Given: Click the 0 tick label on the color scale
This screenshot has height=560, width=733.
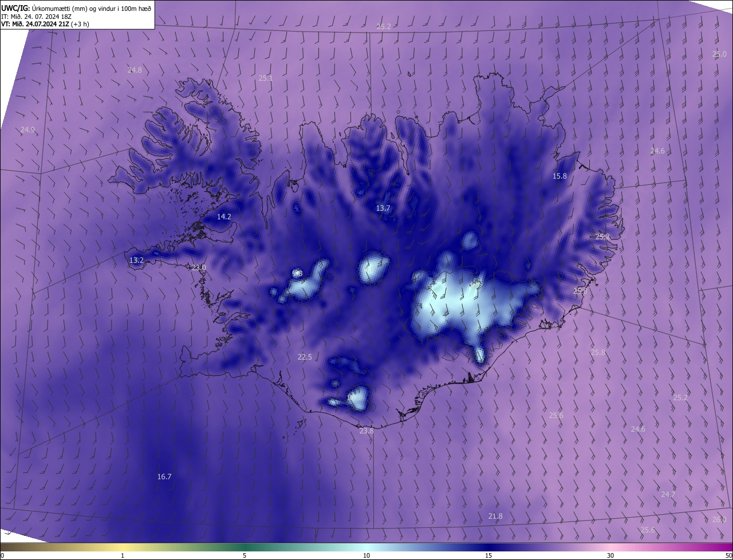Looking at the screenshot, I should pyautogui.click(x=2, y=555).
